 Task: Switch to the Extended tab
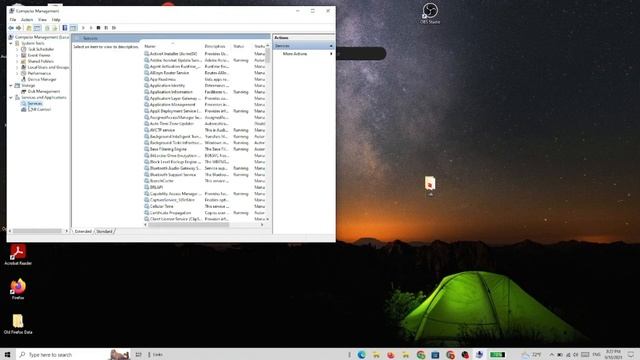[x=83, y=231]
